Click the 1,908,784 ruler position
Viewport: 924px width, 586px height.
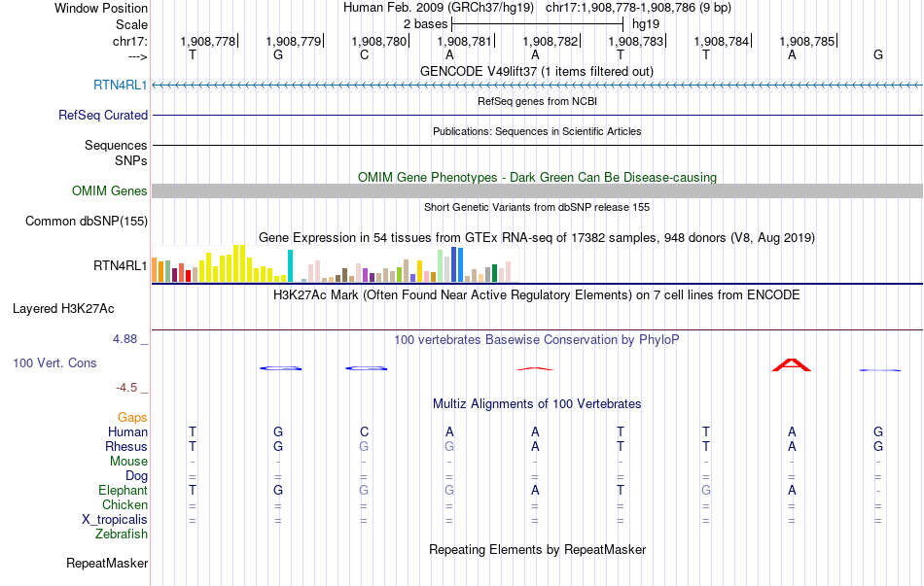coord(722,41)
